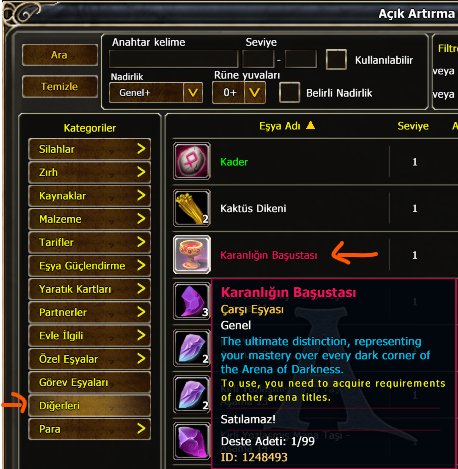Toggle the Belirli Nadirlik checkbox

[x=289, y=92]
